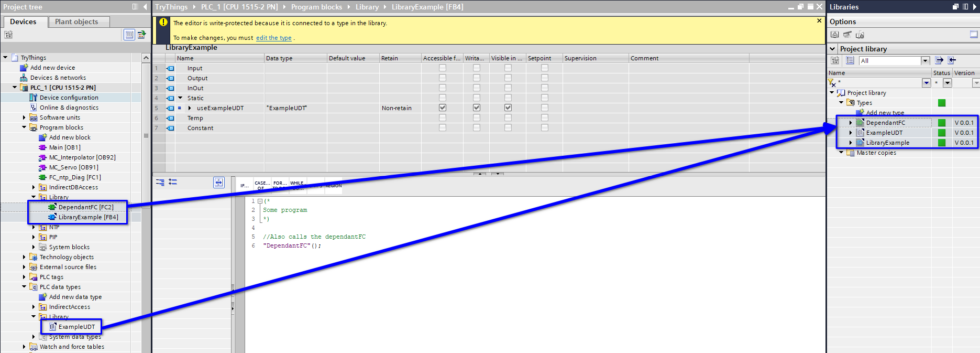Click the green status square for ExampleUDT
The image size is (980, 353).
(941, 133)
